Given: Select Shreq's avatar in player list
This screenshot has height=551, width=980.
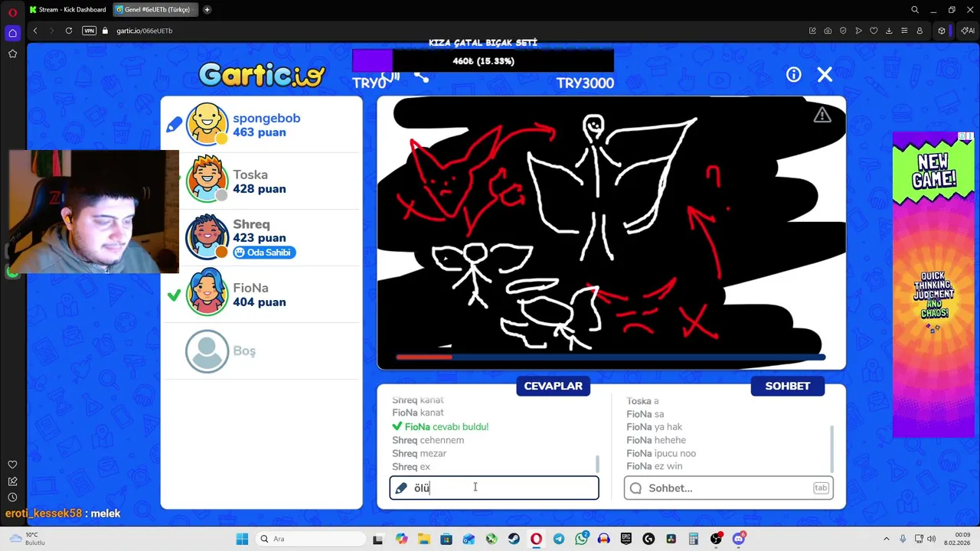Looking at the screenshot, I should (207, 237).
